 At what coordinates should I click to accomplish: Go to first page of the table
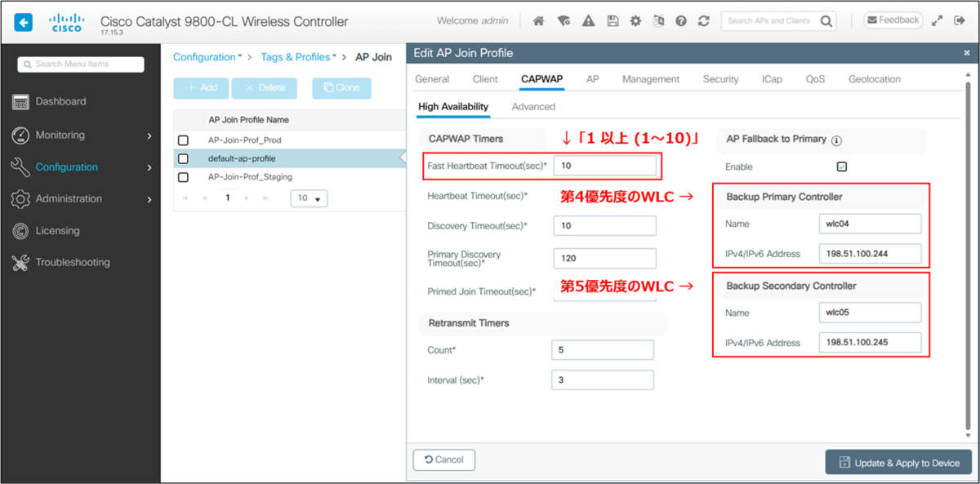coord(185,198)
